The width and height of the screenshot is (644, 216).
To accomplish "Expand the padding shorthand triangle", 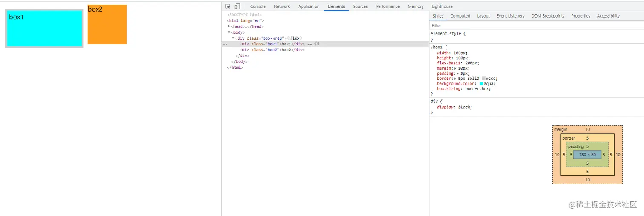I will coord(458,73).
